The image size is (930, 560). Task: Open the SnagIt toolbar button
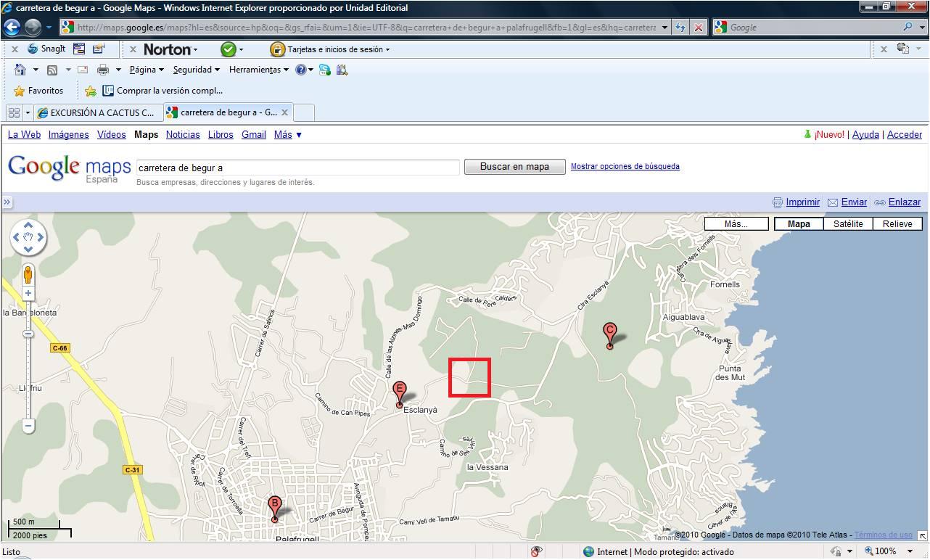pos(46,49)
